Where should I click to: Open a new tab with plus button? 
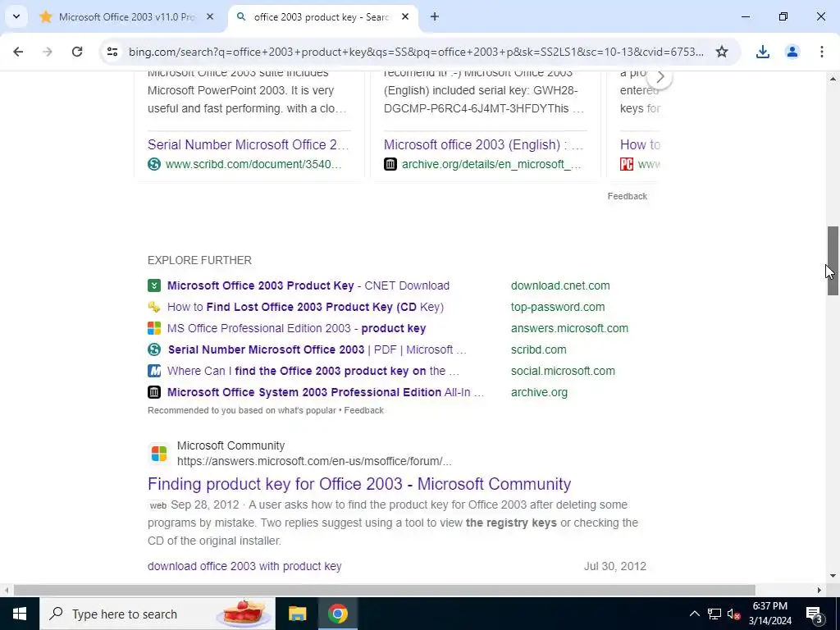coord(435,16)
